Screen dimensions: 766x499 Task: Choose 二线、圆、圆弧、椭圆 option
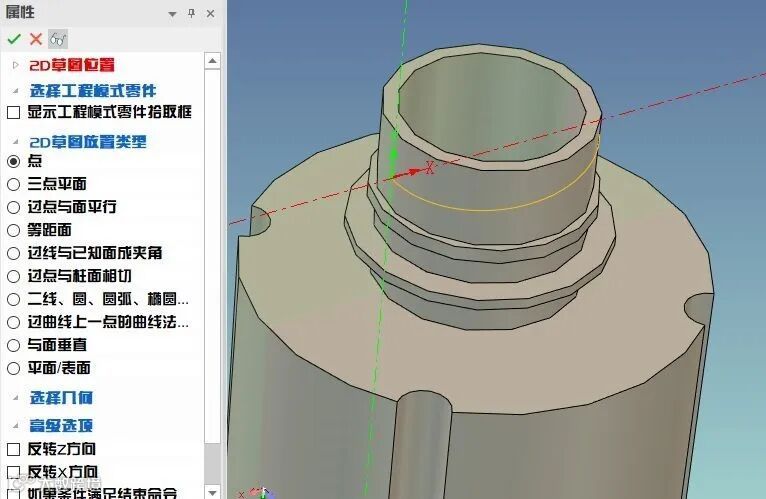pyautogui.click(x=14, y=300)
